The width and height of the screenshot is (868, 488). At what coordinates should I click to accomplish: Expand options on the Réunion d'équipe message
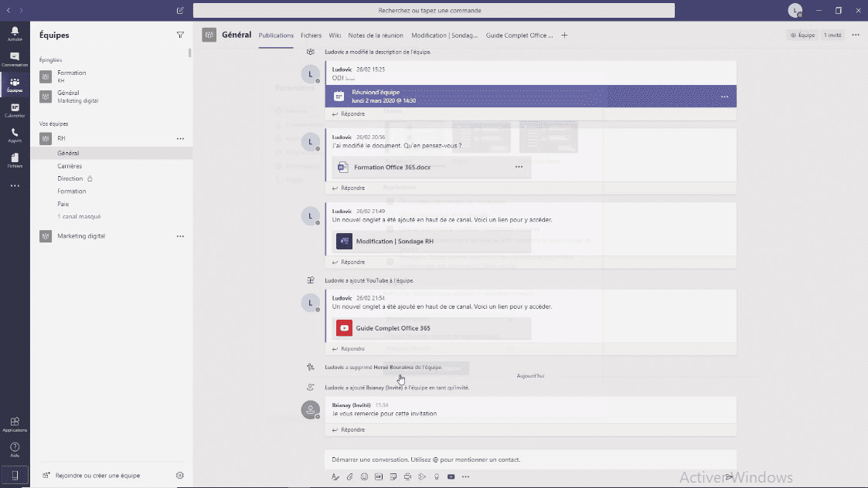[724, 96]
